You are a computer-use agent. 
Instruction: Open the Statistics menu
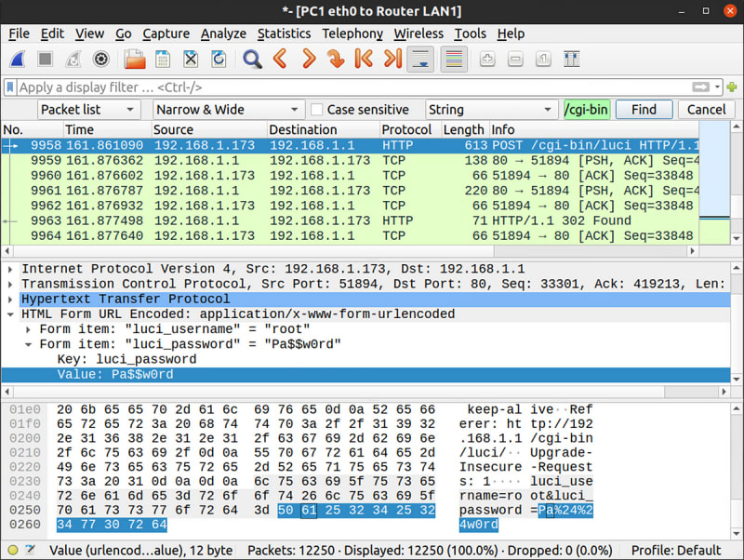click(x=284, y=33)
